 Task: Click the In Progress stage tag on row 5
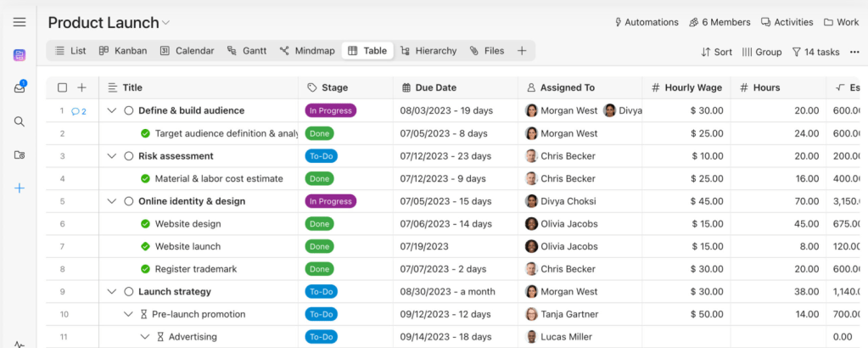(330, 201)
